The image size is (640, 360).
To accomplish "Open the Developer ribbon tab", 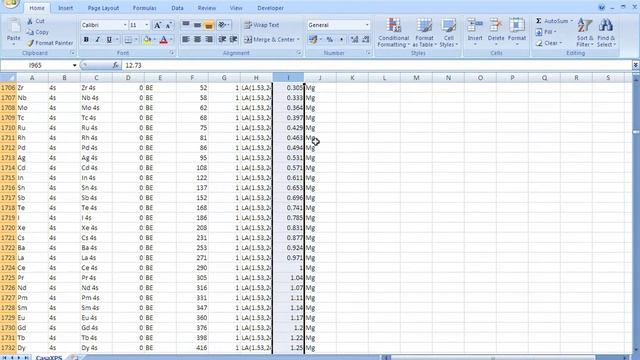I will [x=270, y=8].
